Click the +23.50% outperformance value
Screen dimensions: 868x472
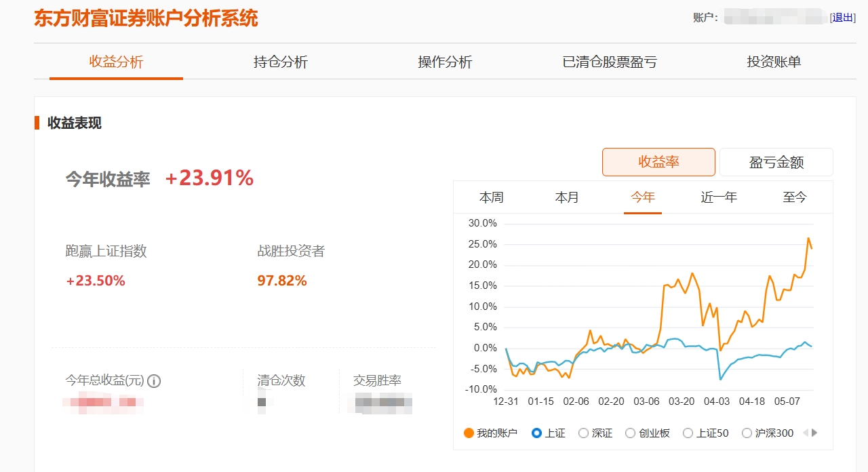(96, 281)
